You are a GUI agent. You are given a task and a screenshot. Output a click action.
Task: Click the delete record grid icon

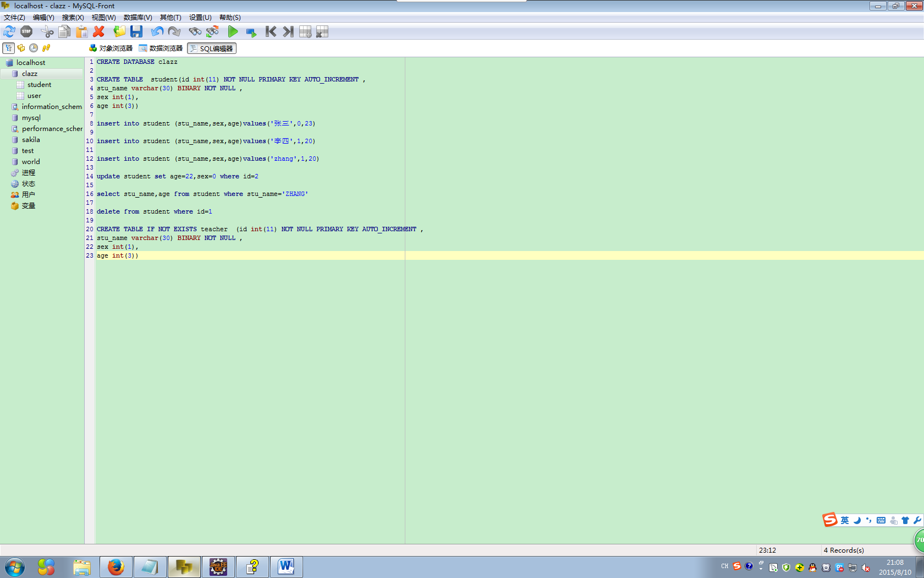322,32
